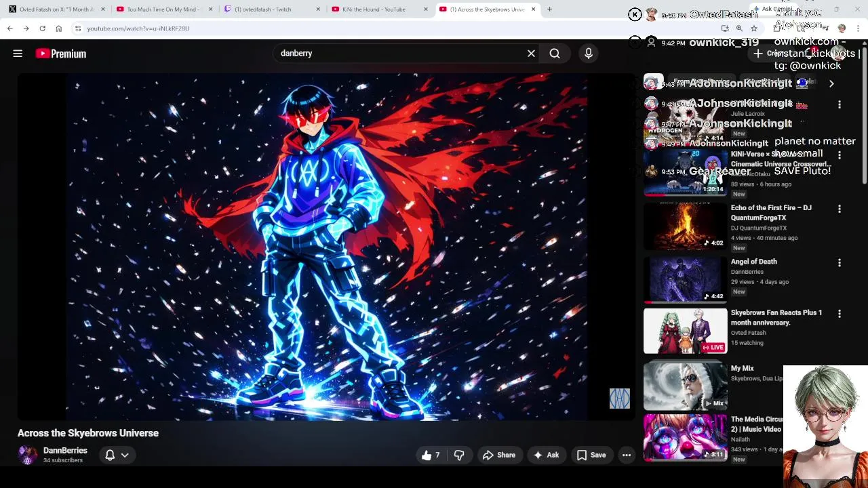Screen dimensions: 868x488
Task: Open options for Skyebrows Fan Reacts video
Action: coord(840,314)
